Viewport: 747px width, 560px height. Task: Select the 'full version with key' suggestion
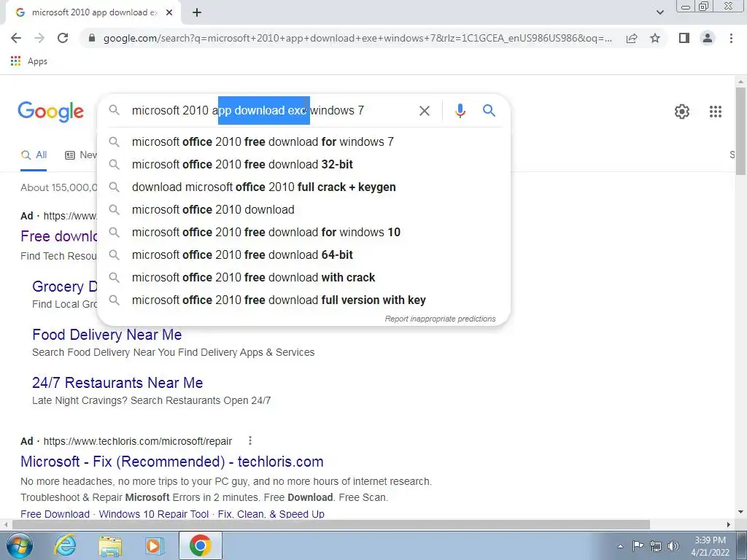[303, 300]
